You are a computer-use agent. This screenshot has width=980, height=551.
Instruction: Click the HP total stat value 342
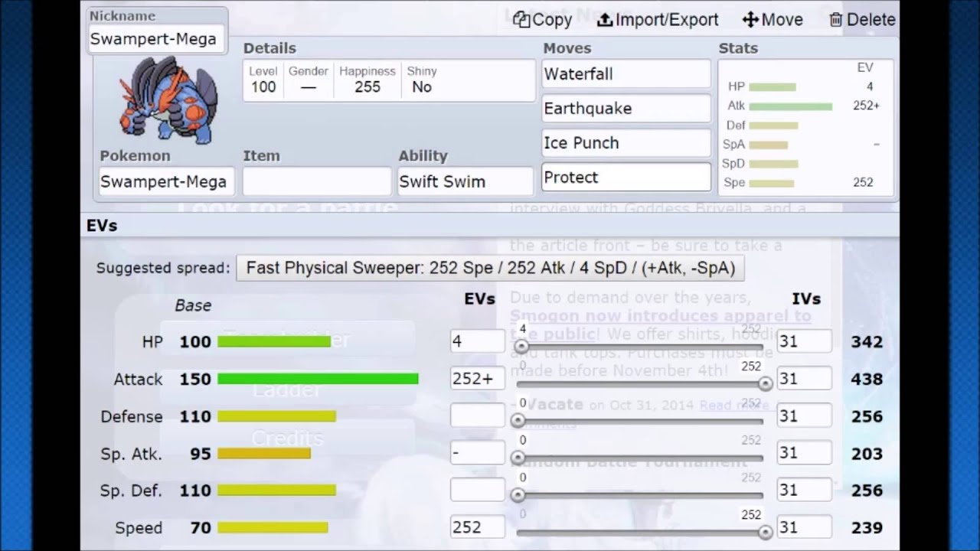tap(867, 341)
